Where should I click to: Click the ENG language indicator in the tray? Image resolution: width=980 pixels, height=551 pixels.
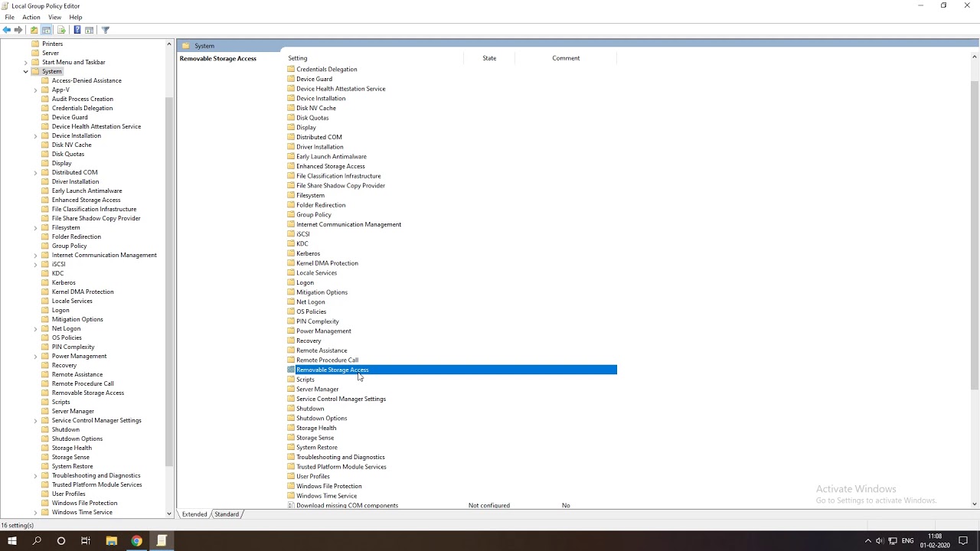[x=907, y=541]
